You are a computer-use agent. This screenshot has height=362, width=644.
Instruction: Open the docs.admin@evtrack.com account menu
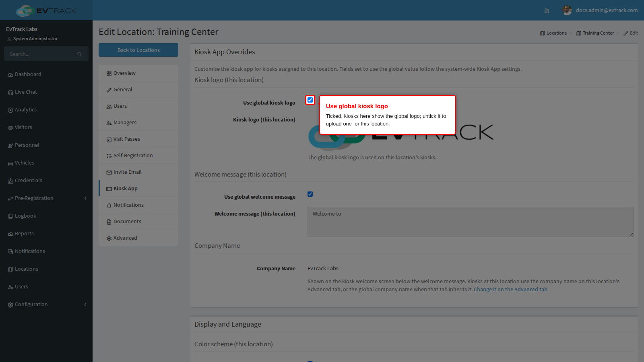pos(607,10)
